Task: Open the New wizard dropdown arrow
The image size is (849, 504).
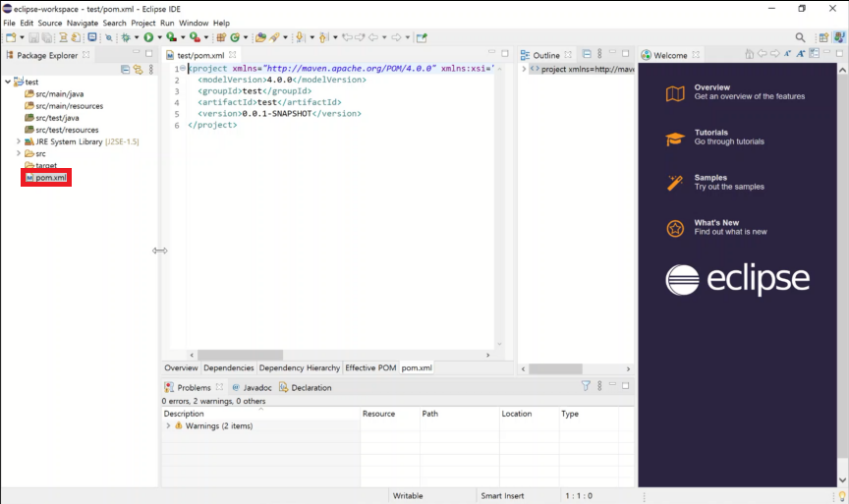Action: tap(22, 37)
